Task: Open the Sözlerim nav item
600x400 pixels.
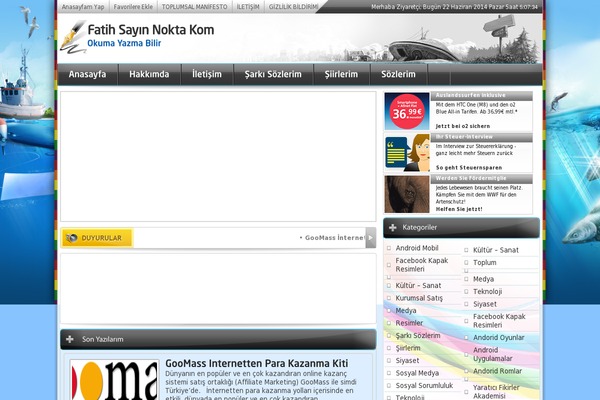Action: pyautogui.click(x=398, y=74)
